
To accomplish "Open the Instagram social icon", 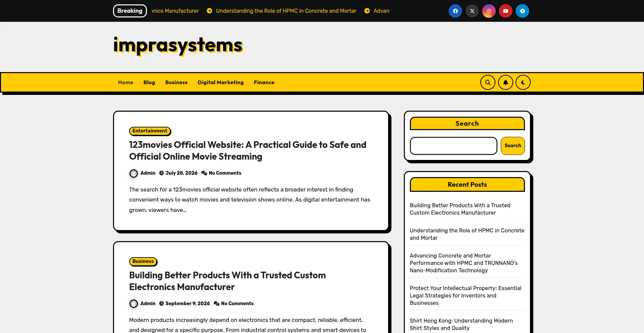I will (x=489, y=11).
